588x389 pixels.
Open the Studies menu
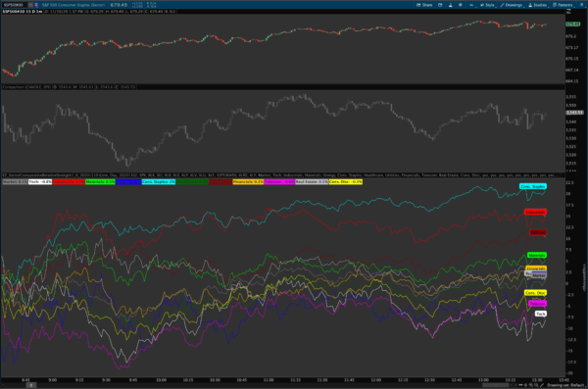(x=538, y=5)
